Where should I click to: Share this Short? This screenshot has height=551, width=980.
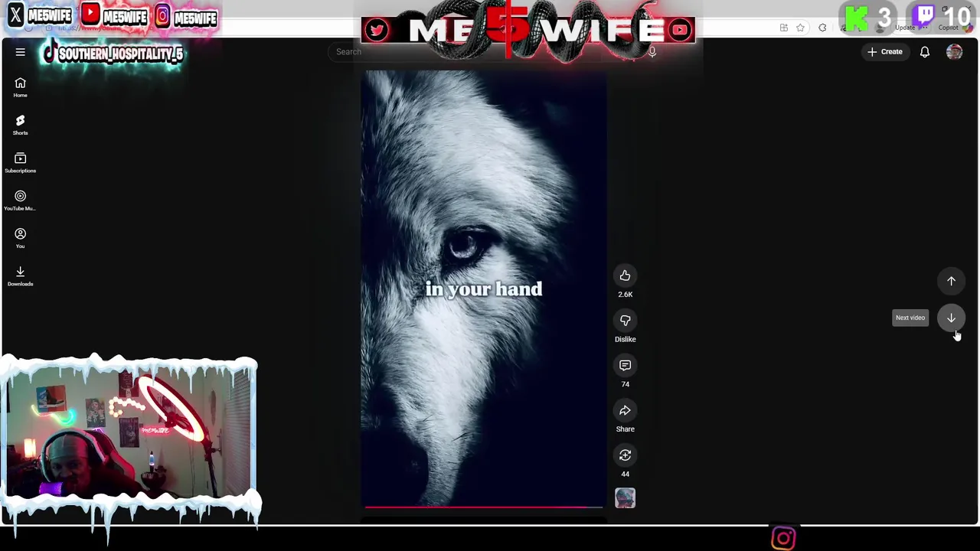[x=625, y=411]
